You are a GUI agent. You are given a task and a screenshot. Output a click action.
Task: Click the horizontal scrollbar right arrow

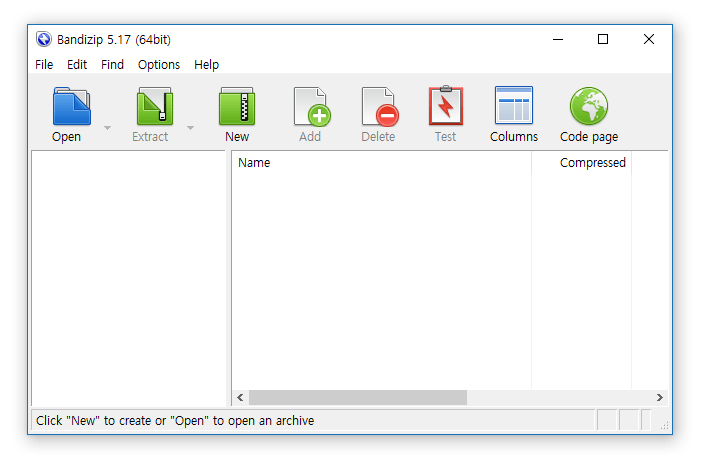tap(660, 398)
